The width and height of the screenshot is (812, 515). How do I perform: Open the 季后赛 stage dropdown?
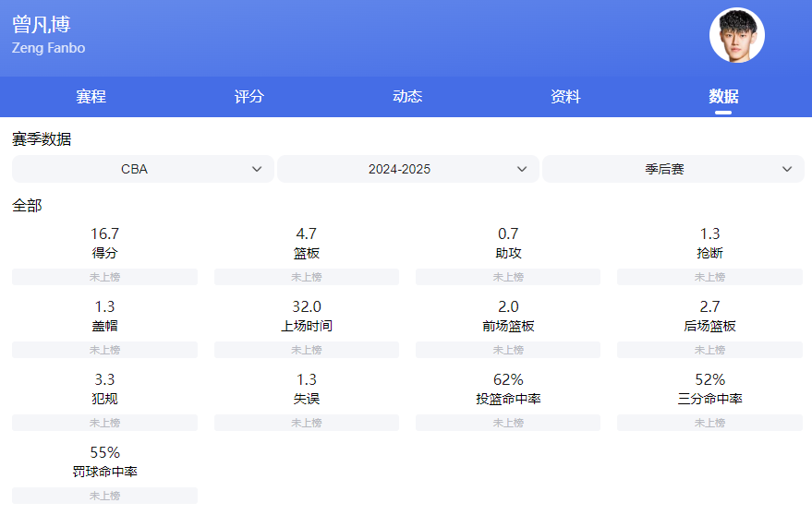[x=673, y=169]
